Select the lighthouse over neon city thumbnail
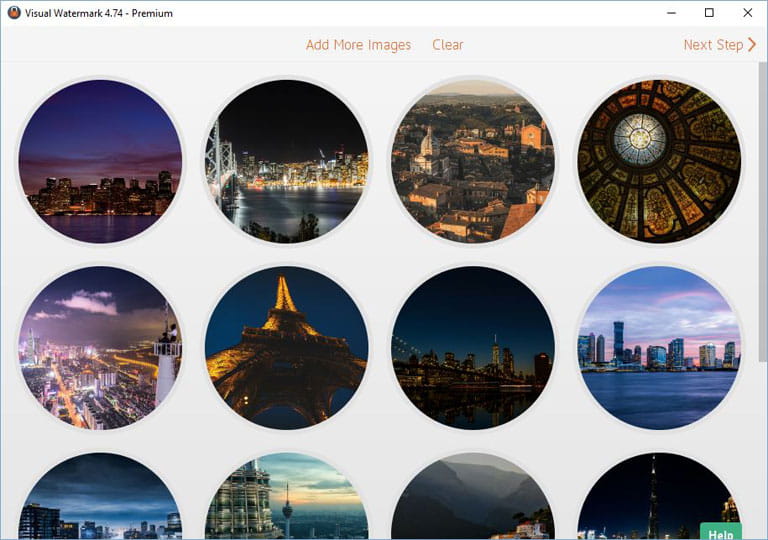 [x=100, y=348]
